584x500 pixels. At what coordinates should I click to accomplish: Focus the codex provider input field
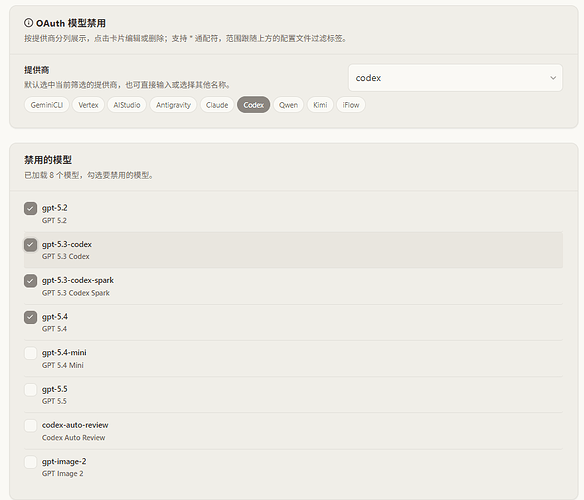click(455, 78)
